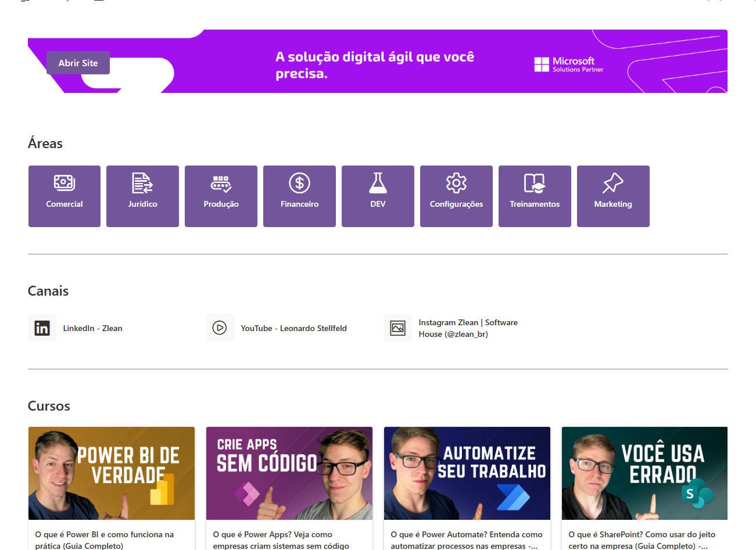Image resolution: width=756 pixels, height=550 pixels.
Task: Open the Crie Apps Sem Código thumbnail
Action: (x=289, y=473)
